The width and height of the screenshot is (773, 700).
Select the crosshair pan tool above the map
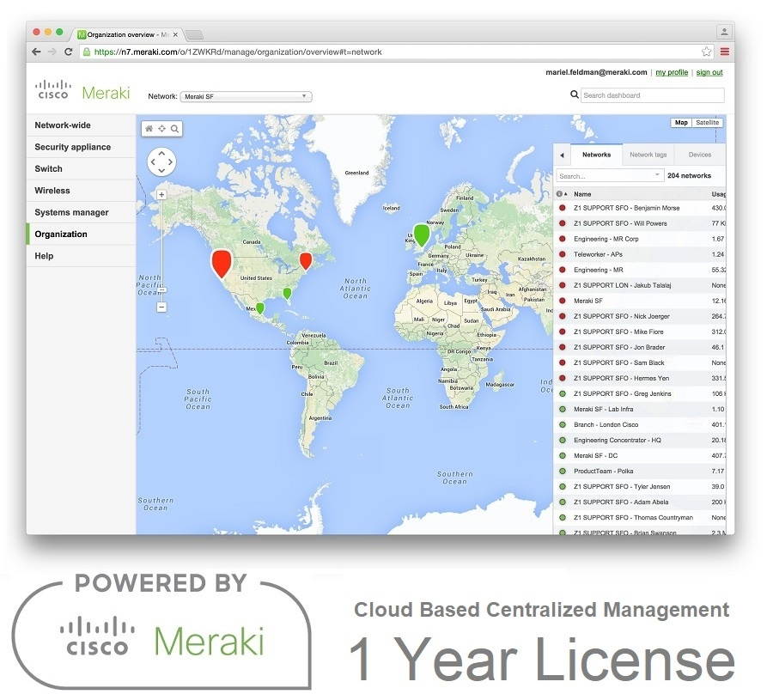[x=161, y=128]
